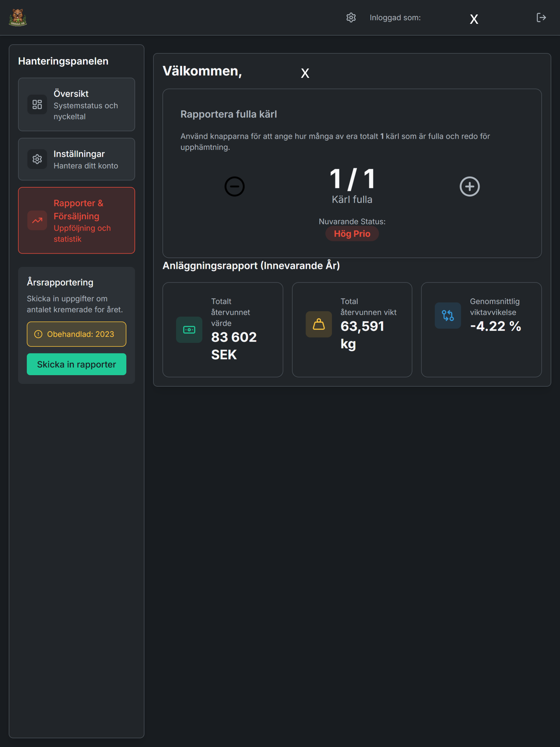
Task: Click the Hög Prio status badge
Action: 352,234
